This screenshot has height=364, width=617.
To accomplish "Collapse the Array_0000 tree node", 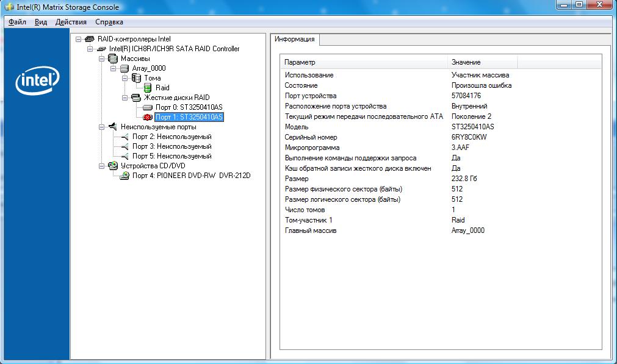I will pos(113,68).
